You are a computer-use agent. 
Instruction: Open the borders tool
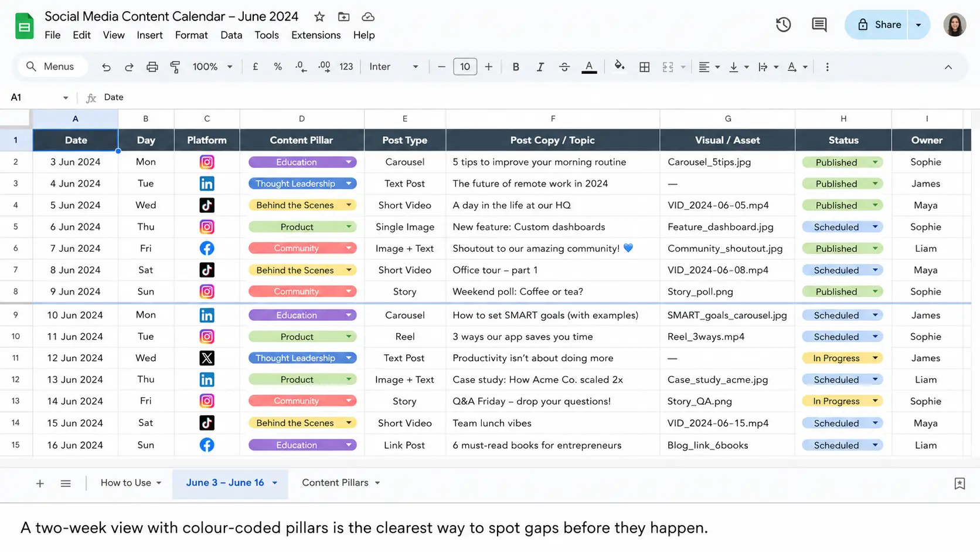coord(645,67)
